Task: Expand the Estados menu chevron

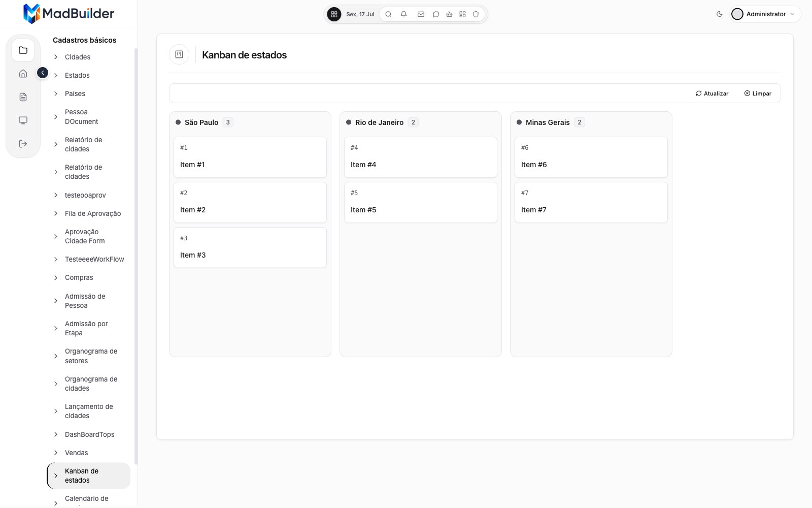Action: click(x=56, y=75)
